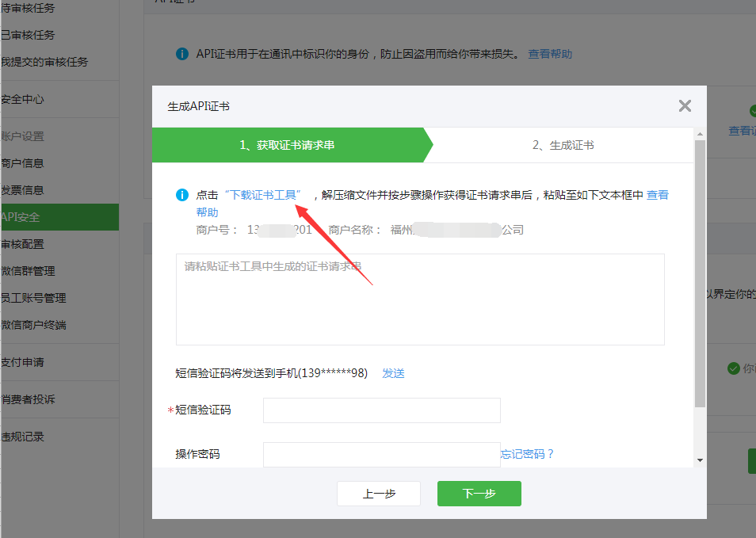Open 员工账号管理 in the sidebar
This screenshot has width=756, height=538.
pos(33,298)
